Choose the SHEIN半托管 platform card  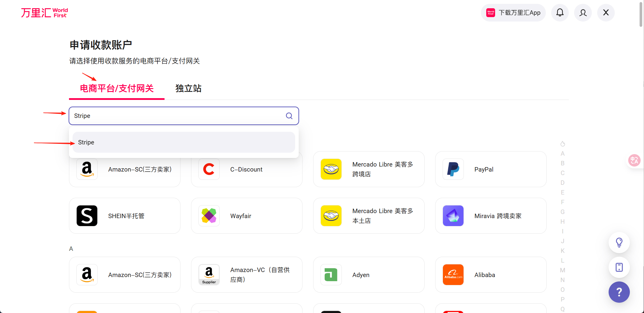point(124,216)
